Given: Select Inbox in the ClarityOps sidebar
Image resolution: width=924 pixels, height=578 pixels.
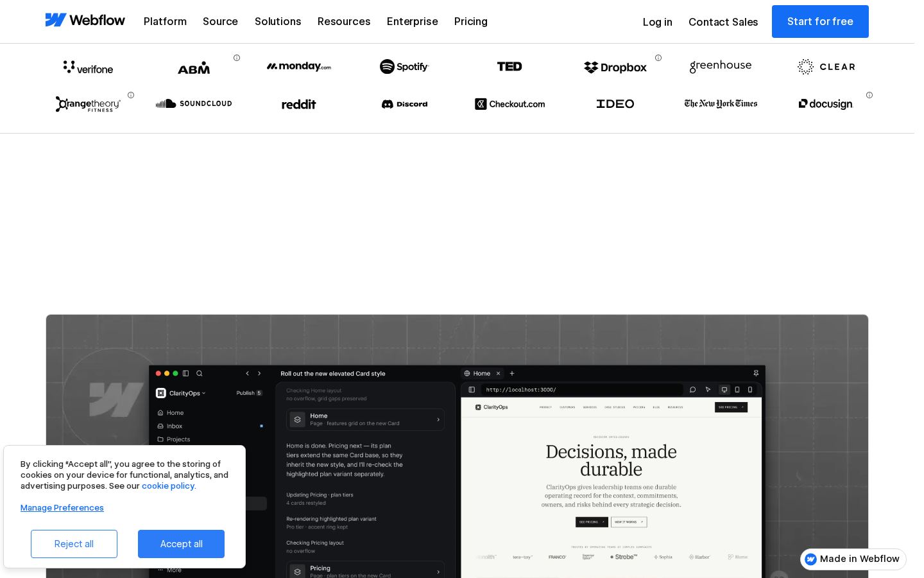Looking at the screenshot, I should point(170,426).
